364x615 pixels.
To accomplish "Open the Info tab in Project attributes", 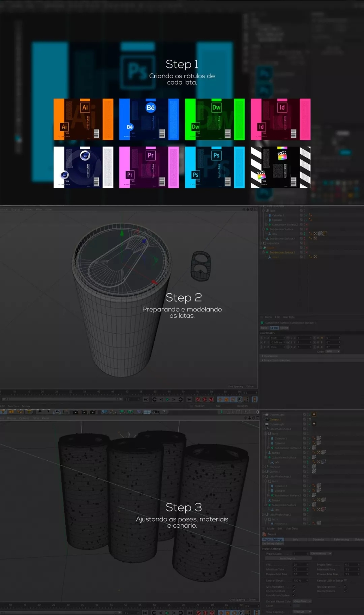I will (x=296, y=540).
